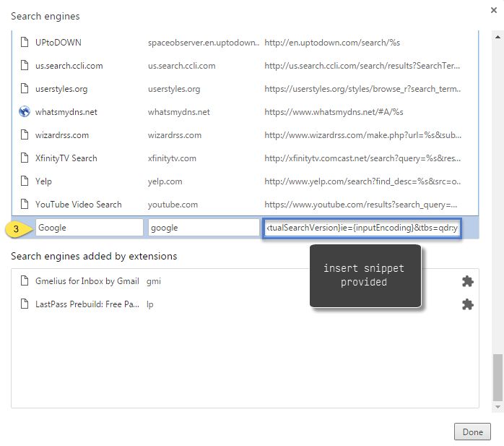The height and width of the screenshot is (446, 504).
Task: Click the xfinitytv.comcast.net search URL
Action: (x=362, y=158)
